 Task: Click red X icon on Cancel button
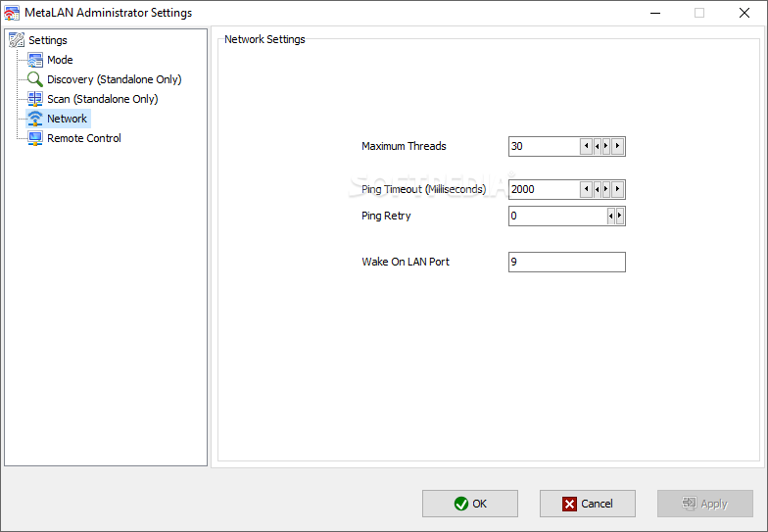point(570,504)
